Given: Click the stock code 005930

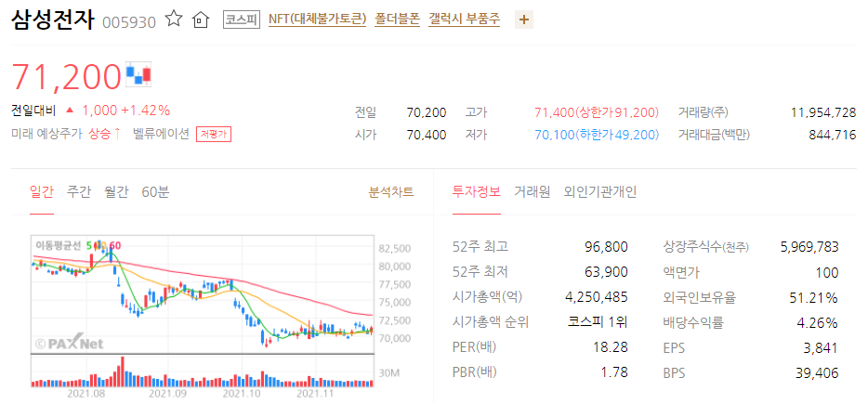Looking at the screenshot, I should [129, 21].
